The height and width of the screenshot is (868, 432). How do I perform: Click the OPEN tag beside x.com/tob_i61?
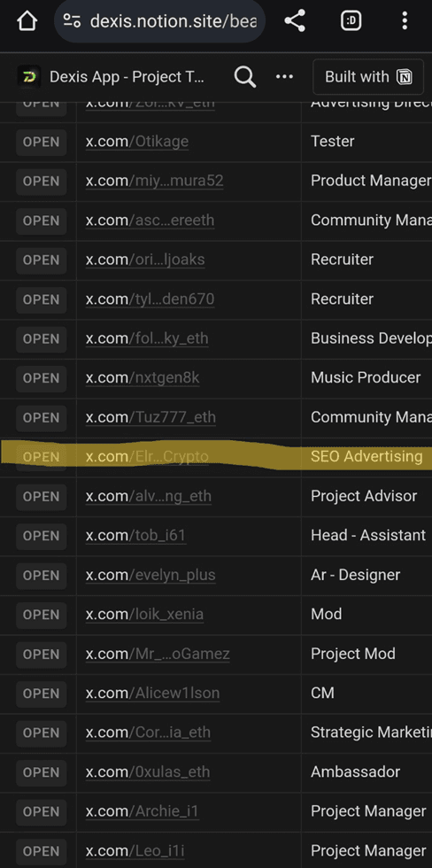(x=42, y=536)
